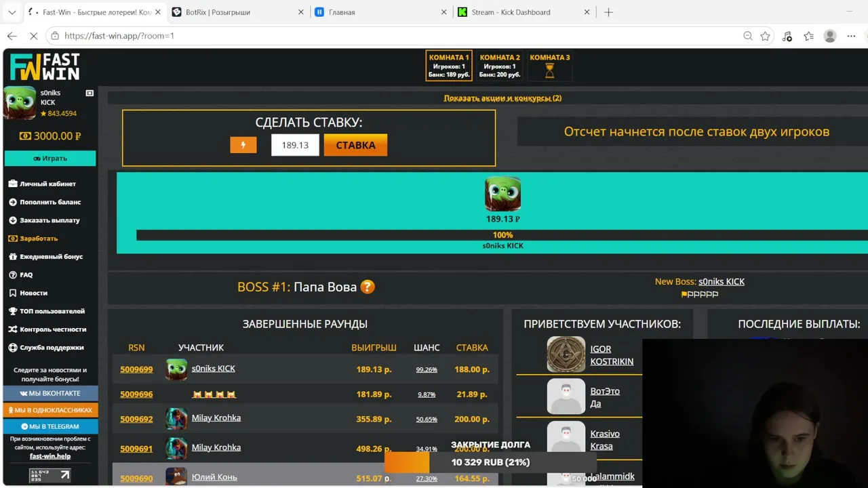Screen dimensions: 868x488
Task: Open round 5009692 link
Action: 136,420
